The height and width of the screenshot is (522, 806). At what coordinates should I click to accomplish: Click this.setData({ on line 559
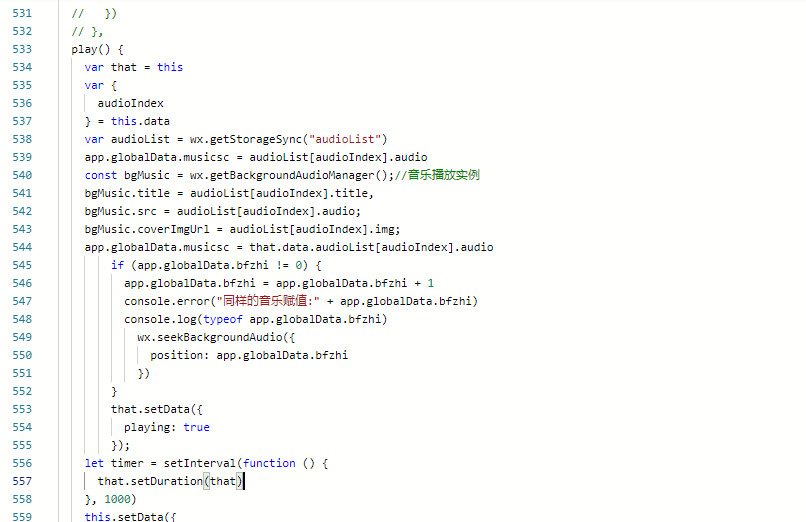point(130,516)
